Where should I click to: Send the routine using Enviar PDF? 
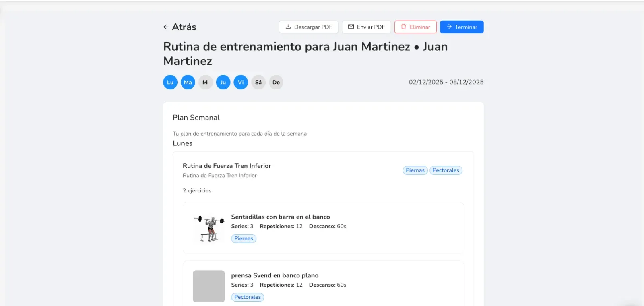(366, 27)
